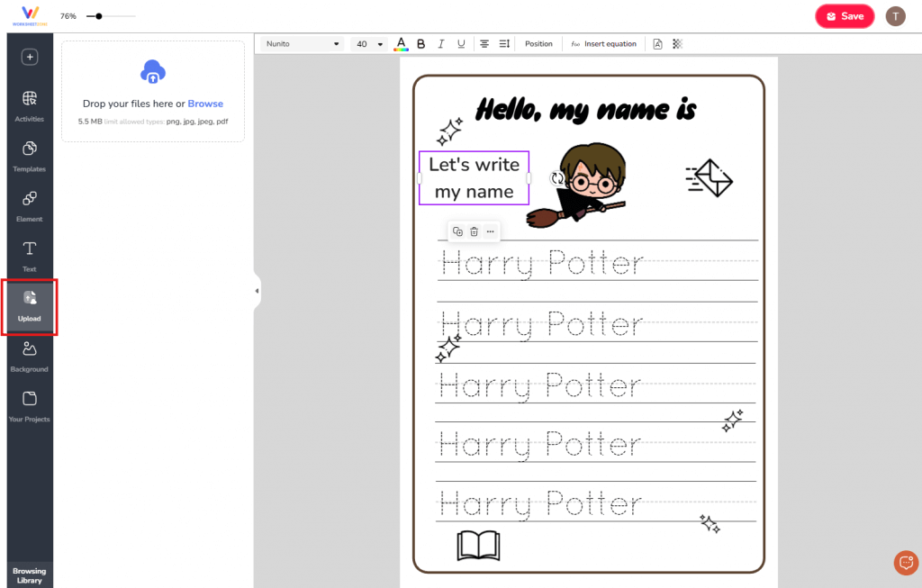The image size is (922, 588).
Task: Open the Position menu
Action: tap(538, 43)
